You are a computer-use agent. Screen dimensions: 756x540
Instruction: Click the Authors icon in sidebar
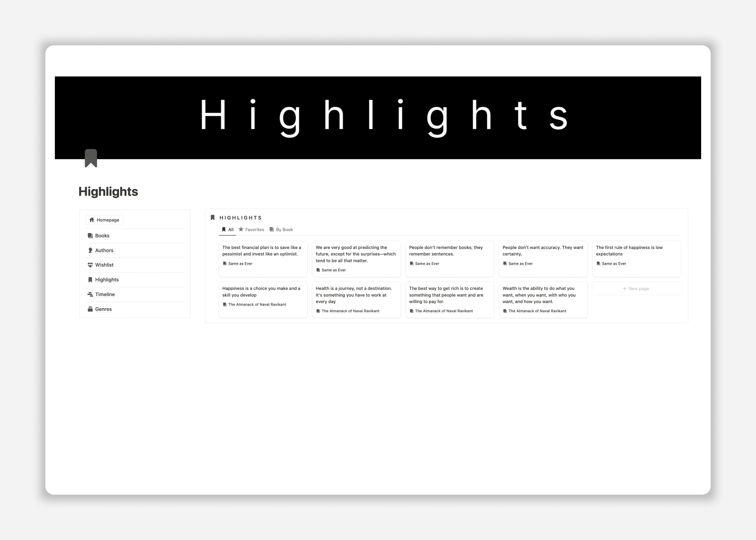click(91, 250)
